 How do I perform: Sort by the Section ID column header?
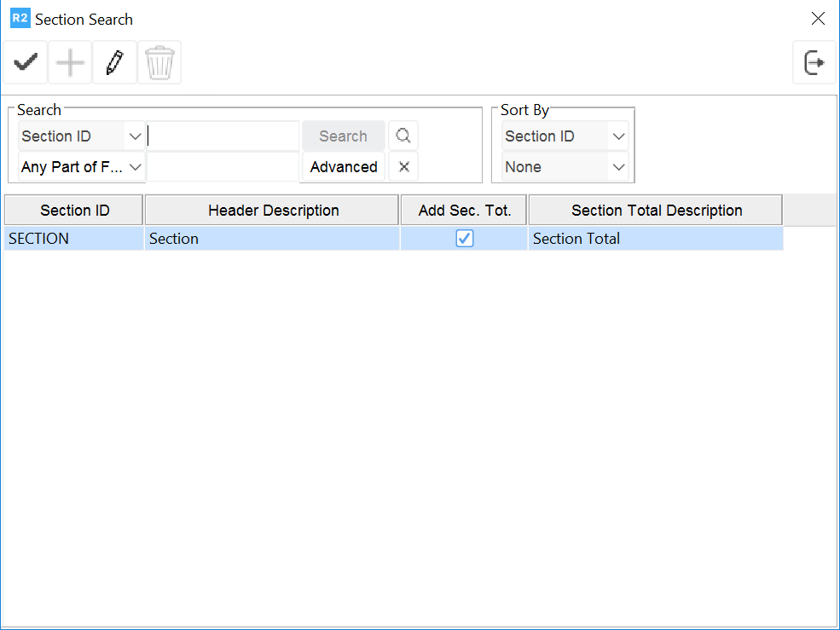click(x=74, y=211)
